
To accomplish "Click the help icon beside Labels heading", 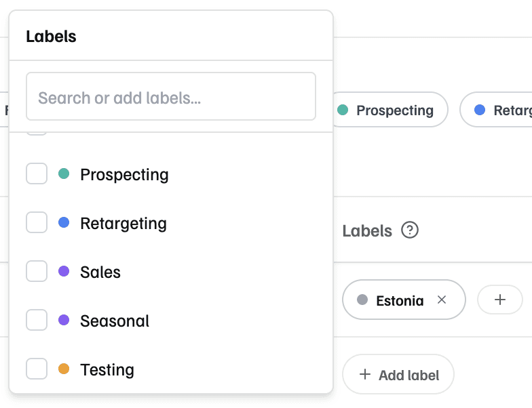I will (410, 230).
